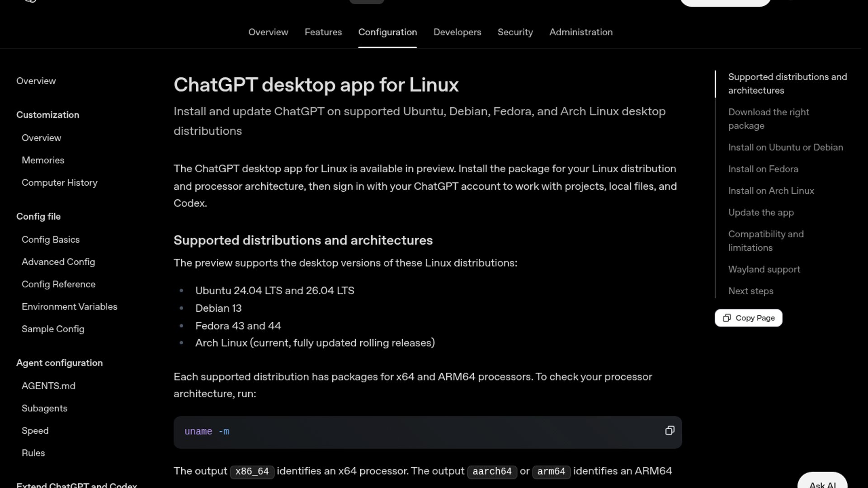868x488 pixels.
Task: Select the Configuration tab
Action: tap(387, 32)
